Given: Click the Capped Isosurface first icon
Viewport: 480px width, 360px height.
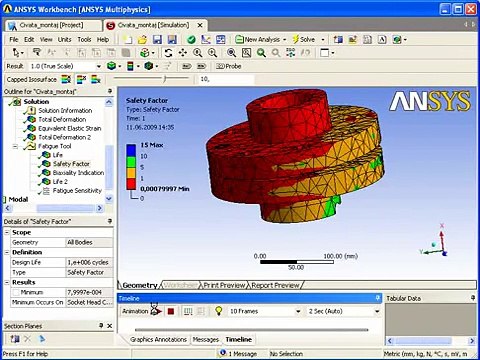Looking at the screenshot, I should pos(66,79).
